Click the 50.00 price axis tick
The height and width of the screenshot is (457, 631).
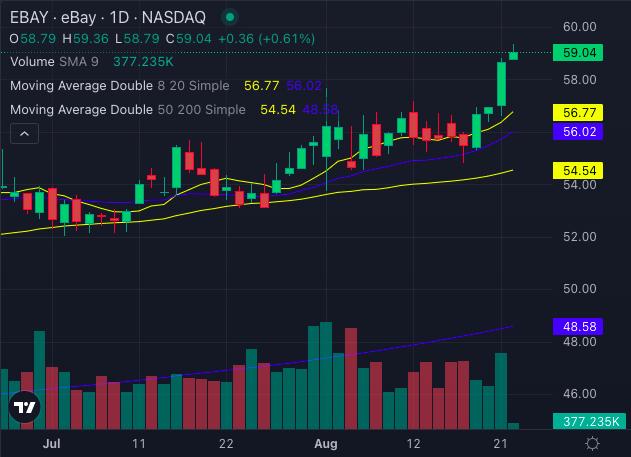[579, 289]
